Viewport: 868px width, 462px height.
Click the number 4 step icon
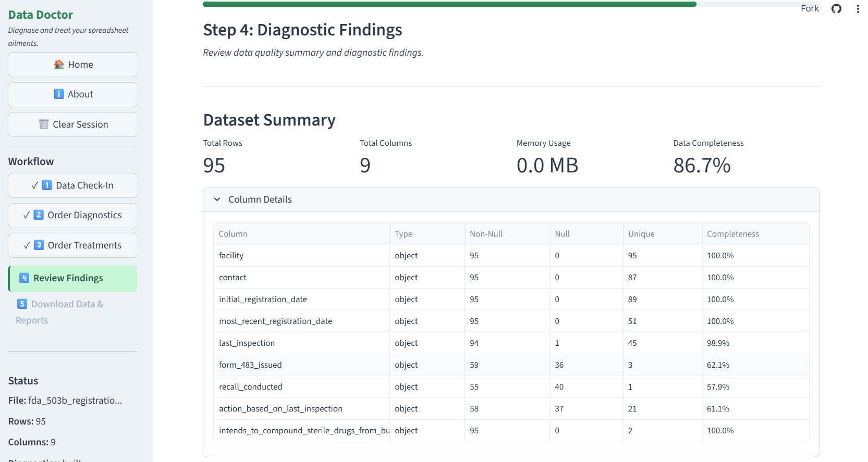(x=24, y=278)
